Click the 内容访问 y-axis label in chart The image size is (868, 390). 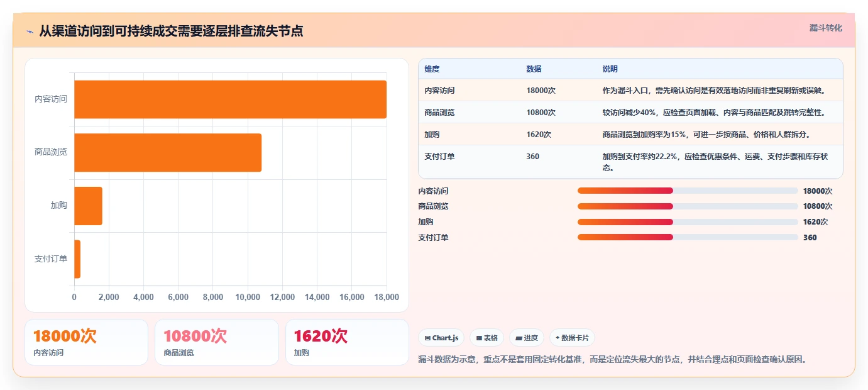(51, 99)
